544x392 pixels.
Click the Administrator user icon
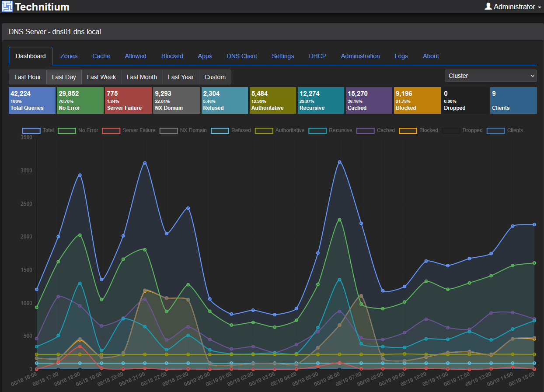pyautogui.click(x=488, y=6)
